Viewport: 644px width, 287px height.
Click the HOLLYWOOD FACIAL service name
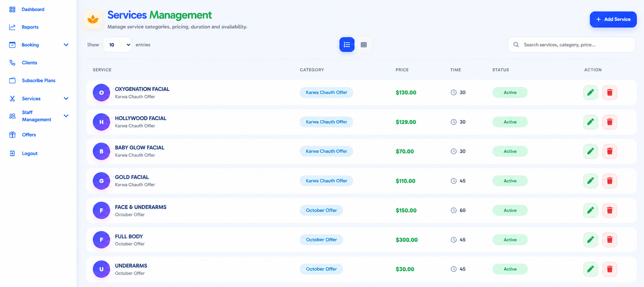[x=140, y=118]
